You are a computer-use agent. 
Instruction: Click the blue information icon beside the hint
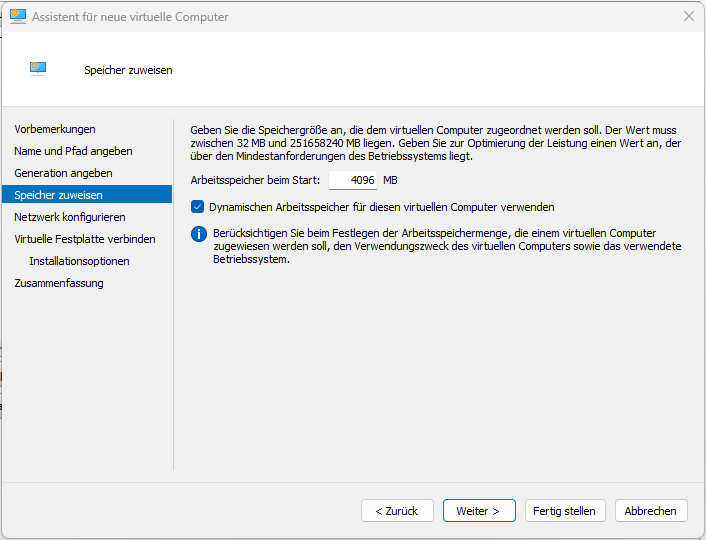pyautogui.click(x=198, y=235)
